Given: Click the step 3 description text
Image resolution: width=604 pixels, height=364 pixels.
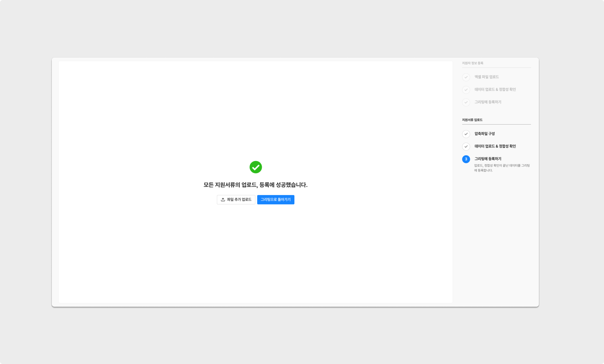Looking at the screenshot, I should [x=502, y=168].
